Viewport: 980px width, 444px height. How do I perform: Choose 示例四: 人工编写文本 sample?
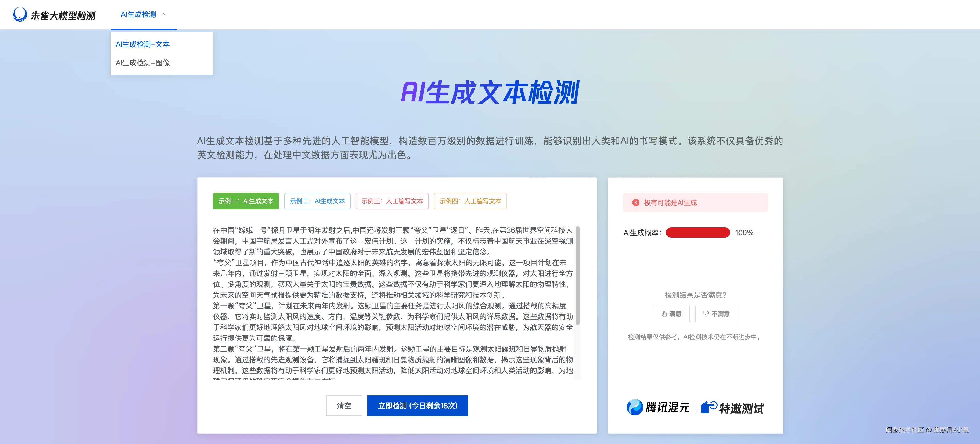(x=470, y=201)
